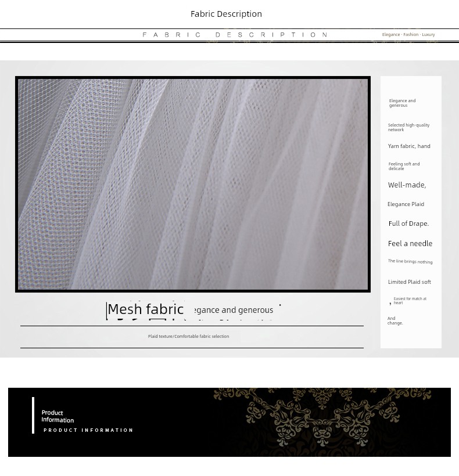Viewport: 459px width, 476px height.
Task: Click the "Fabric Description" heading at top
Action: [226, 14]
